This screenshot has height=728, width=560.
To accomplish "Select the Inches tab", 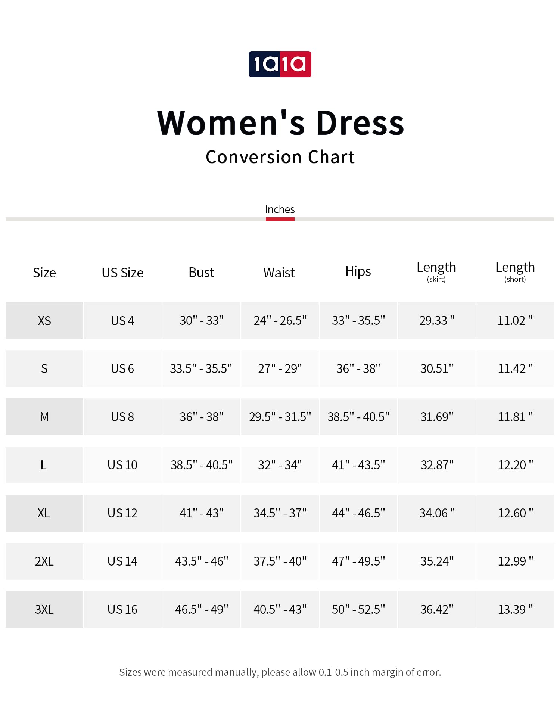I will (280, 210).
